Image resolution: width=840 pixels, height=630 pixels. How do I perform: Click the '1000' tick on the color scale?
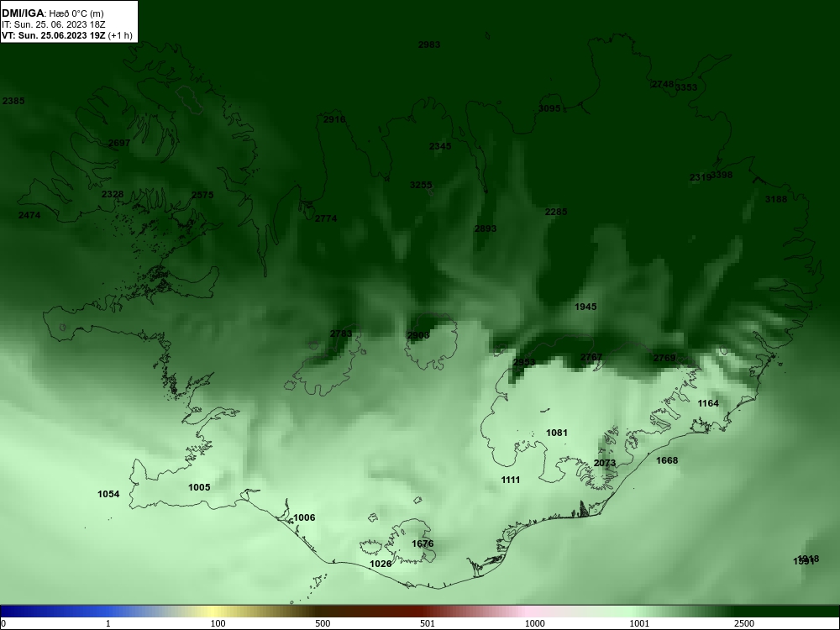[534, 623]
